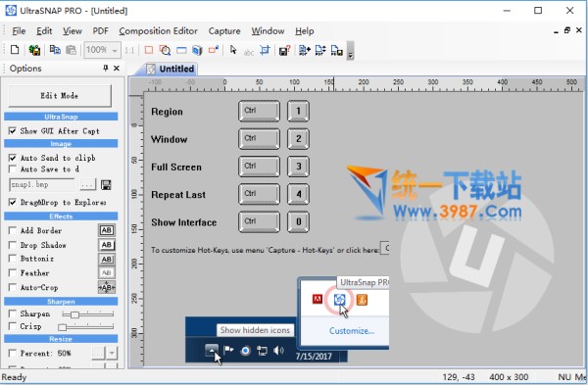The height and width of the screenshot is (385, 588).
Task: Check the Crisp checkbox
Action: [13, 326]
